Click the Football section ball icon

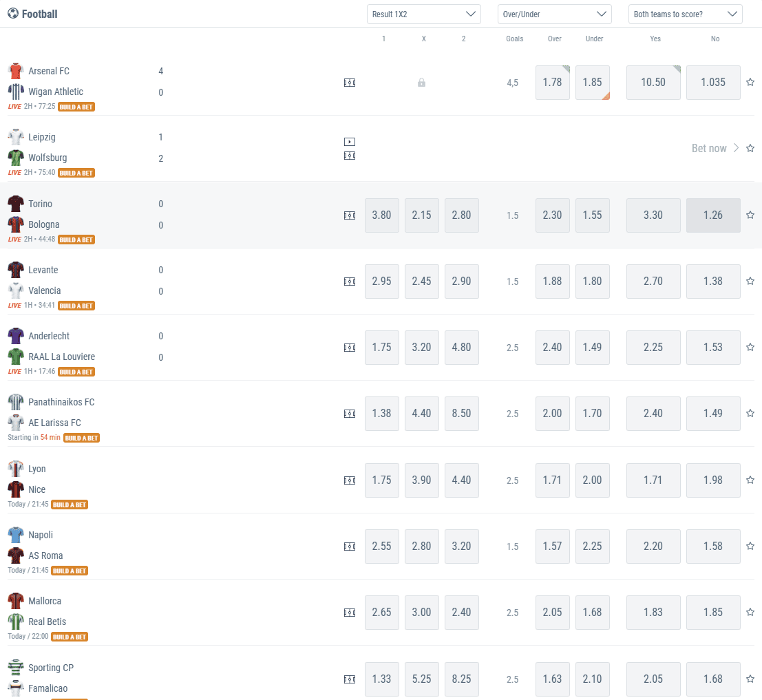13,14
